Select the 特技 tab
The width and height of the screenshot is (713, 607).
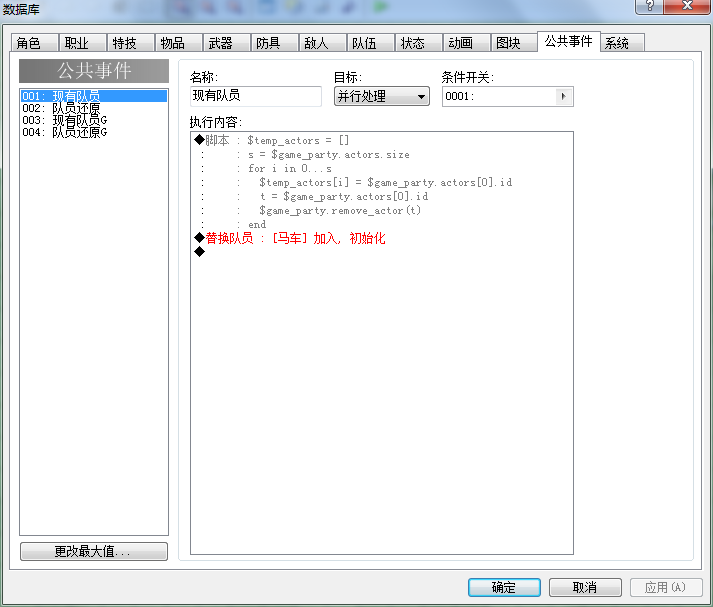[x=131, y=43]
